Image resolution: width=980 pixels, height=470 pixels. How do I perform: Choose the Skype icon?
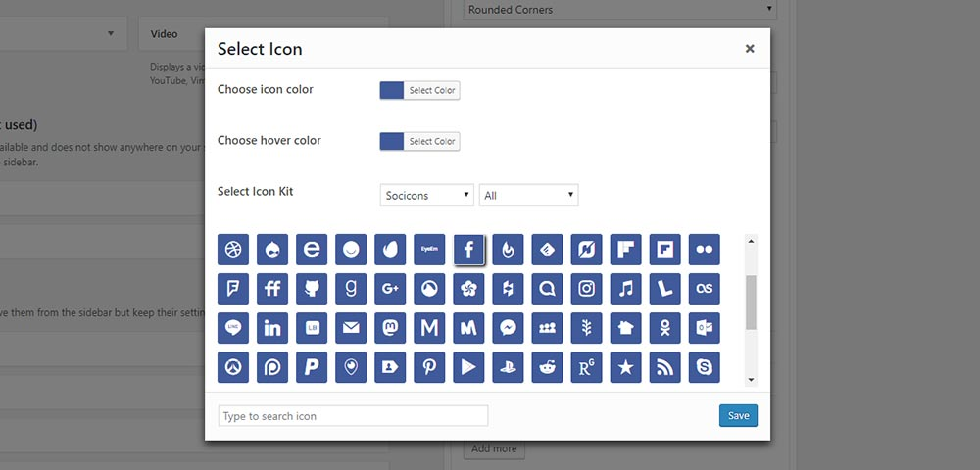705,367
